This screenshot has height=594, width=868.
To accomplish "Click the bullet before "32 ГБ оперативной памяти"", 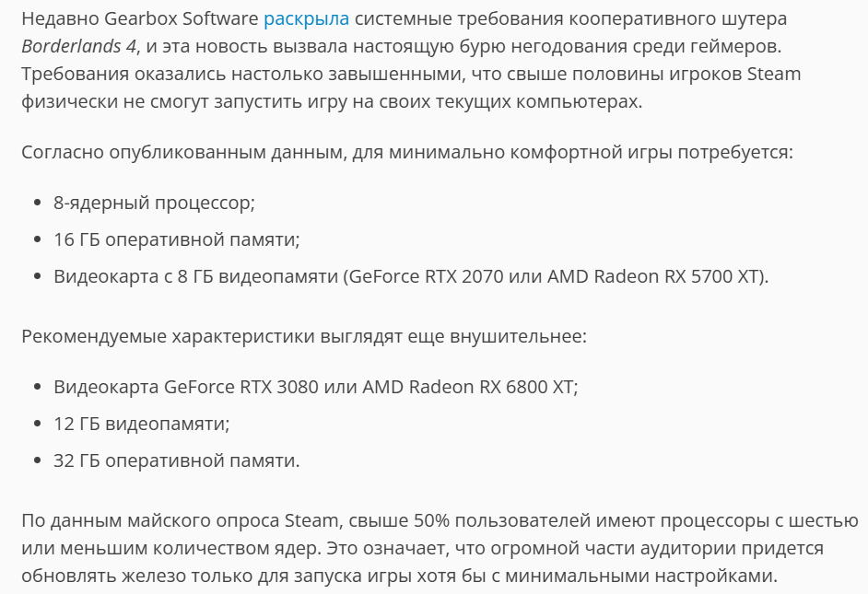I will [x=38, y=460].
